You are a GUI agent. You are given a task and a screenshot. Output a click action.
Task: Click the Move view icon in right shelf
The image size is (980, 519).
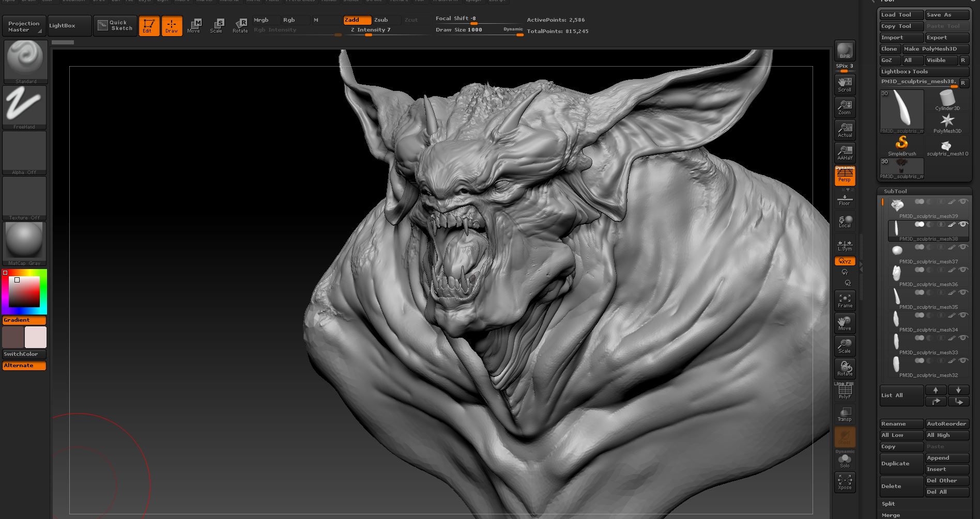coord(845,323)
